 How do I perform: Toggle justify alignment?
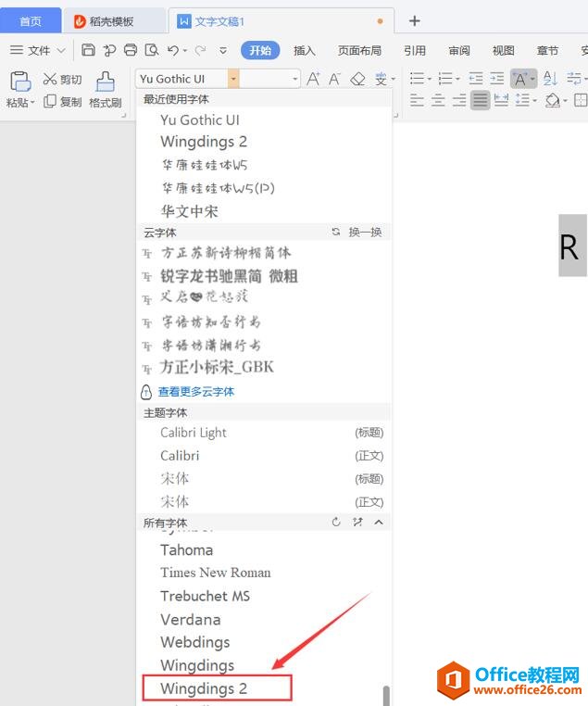[481, 100]
